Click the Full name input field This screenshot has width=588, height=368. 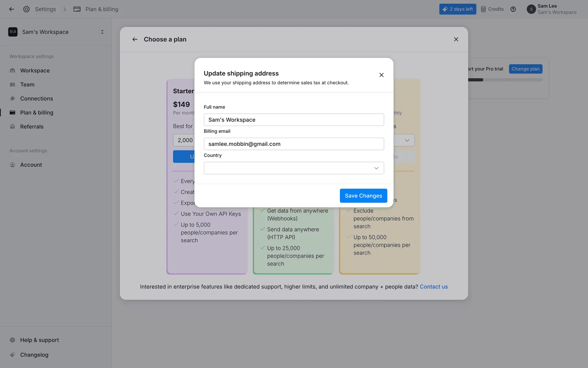click(294, 120)
